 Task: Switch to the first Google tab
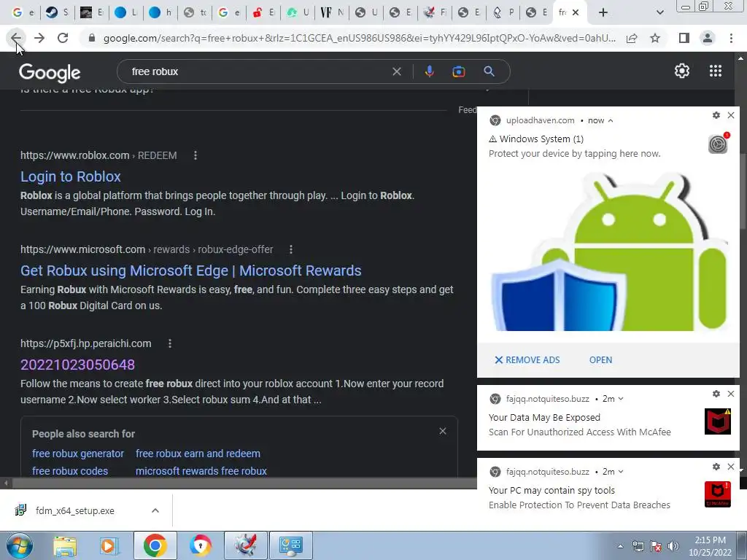(23, 12)
